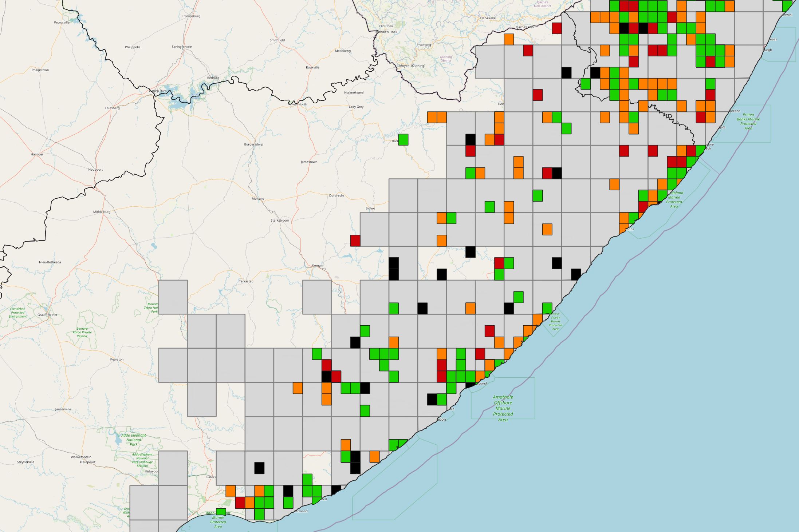
Task: Click the green square above Addo Marine Protected Area
Action: 221,511
